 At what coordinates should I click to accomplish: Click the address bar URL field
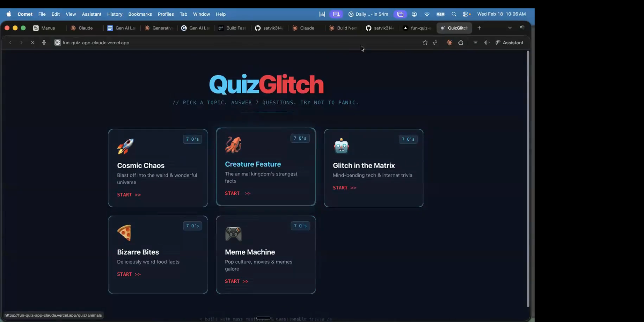(96, 43)
